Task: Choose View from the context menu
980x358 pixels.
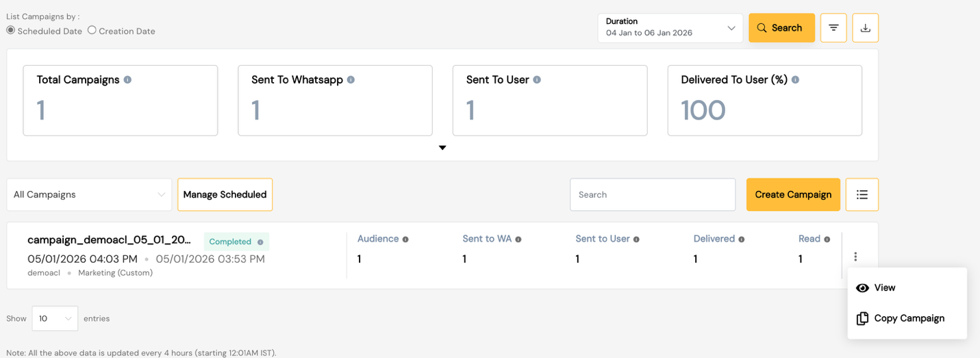Action: [907, 287]
